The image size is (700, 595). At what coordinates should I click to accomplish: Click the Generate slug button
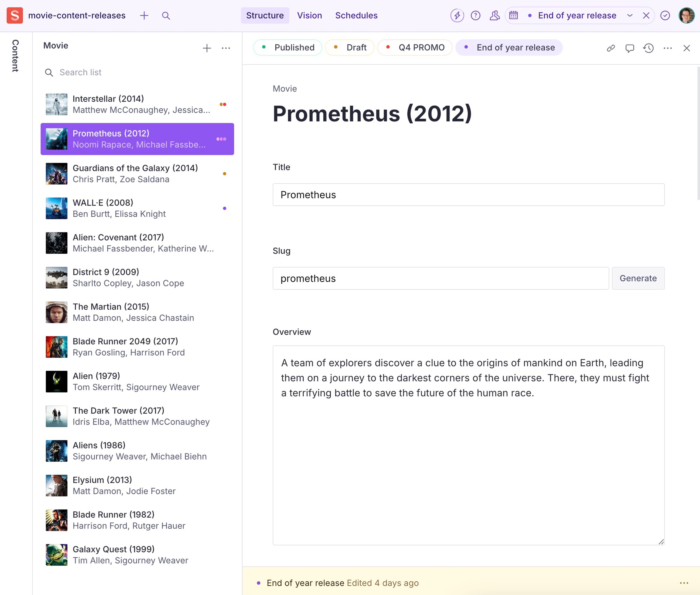pos(638,278)
